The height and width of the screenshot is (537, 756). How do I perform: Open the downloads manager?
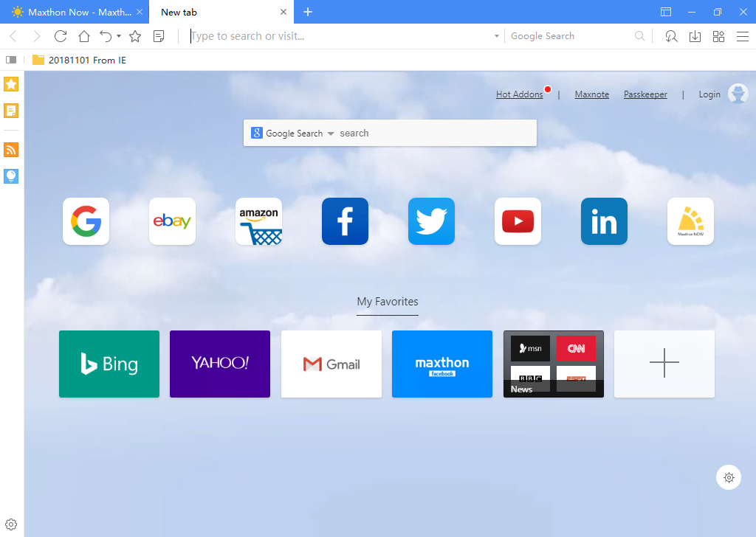pos(695,36)
